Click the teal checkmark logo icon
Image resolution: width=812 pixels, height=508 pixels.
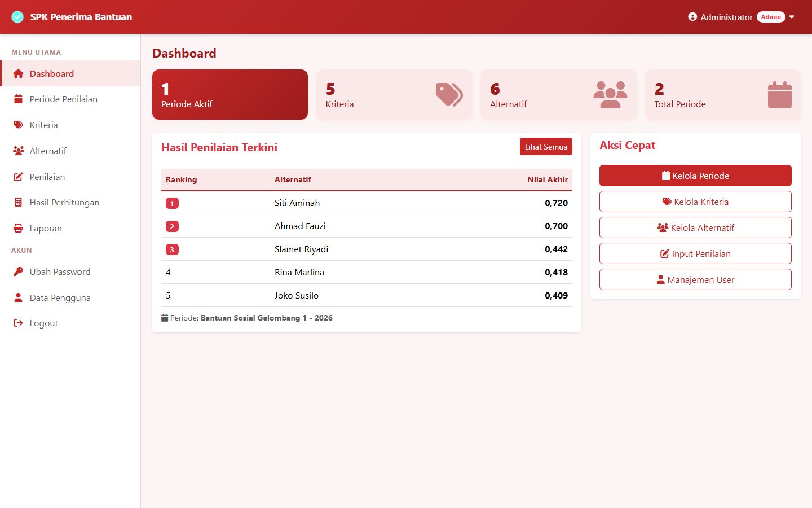tap(17, 17)
